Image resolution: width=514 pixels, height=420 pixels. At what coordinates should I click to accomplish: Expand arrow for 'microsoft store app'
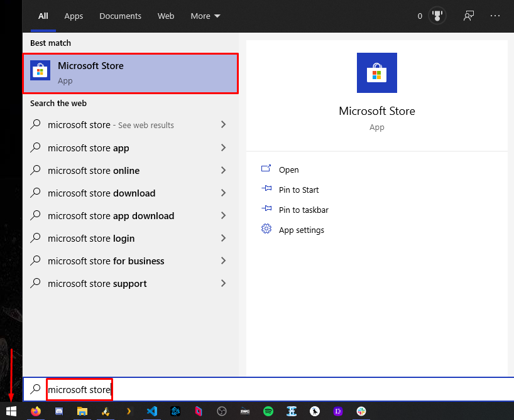223,148
